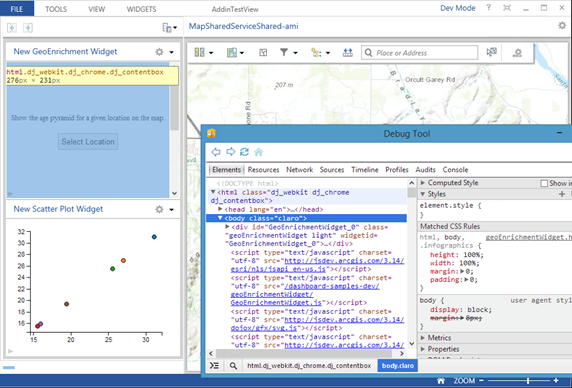Open the FILE menu
The width and height of the screenshot is (572, 388).
point(17,9)
